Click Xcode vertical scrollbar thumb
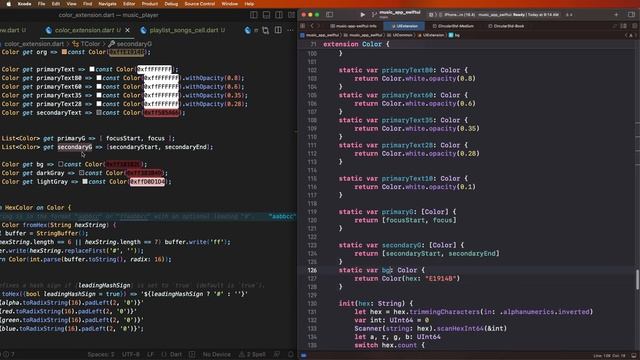The image size is (640, 360). (x=637, y=280)
